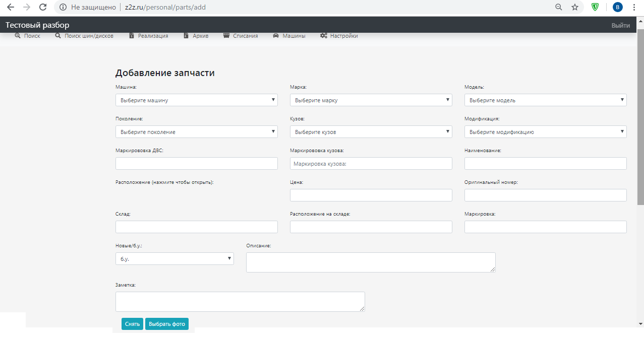
Task: Click into the 'Описание' text area
Action: 371,262
